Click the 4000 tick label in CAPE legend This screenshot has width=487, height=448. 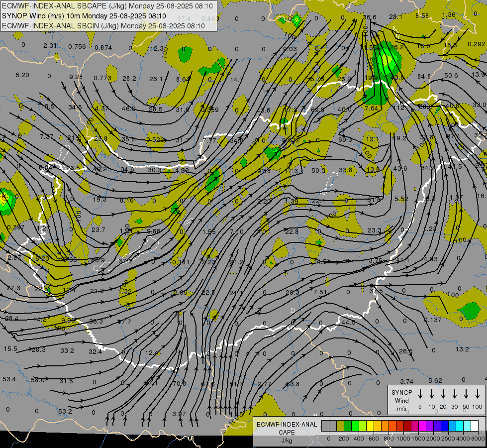[463, 439]
